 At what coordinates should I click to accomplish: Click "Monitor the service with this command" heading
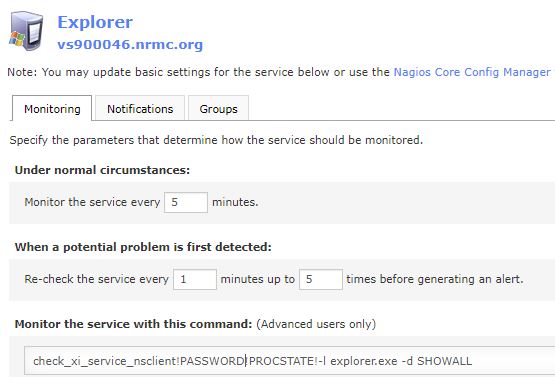click(133, 324)
